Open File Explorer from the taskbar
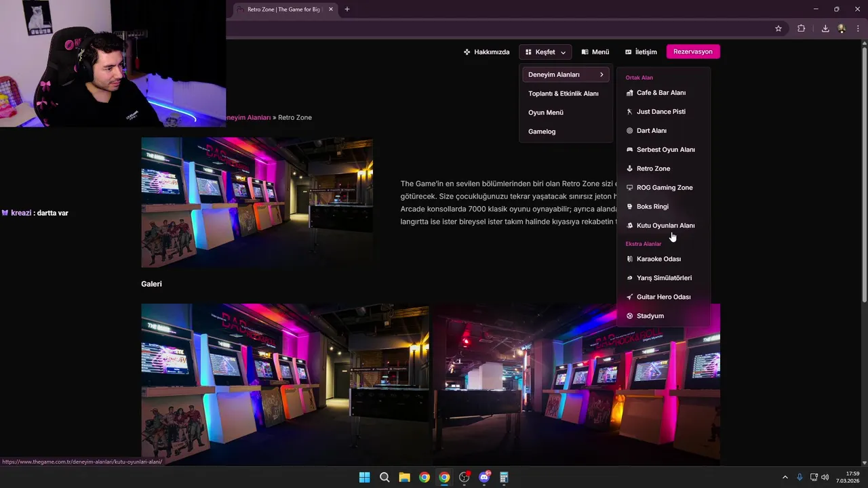868x488 pixels. click(x=404, y=477)
